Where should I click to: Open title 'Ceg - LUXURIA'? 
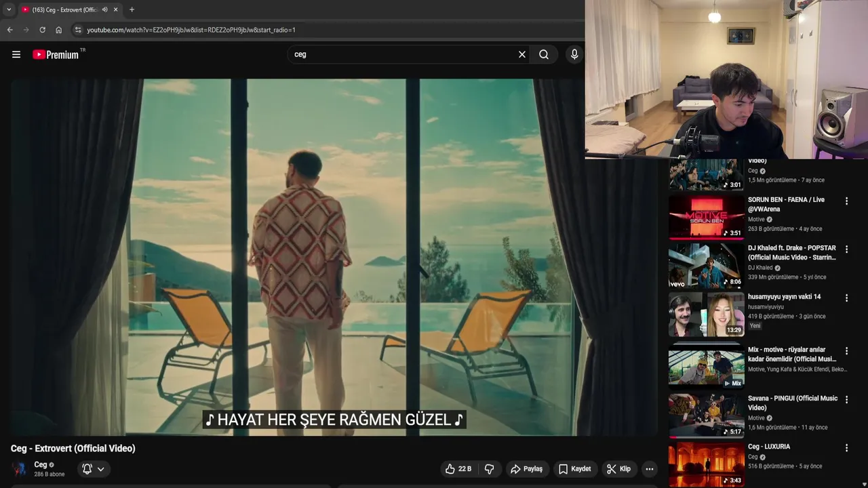769,447
